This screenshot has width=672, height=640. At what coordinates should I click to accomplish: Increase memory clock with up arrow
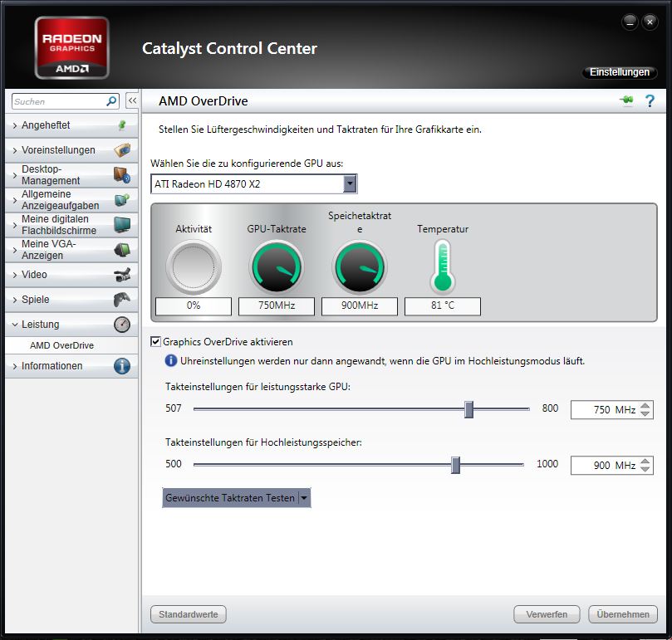coord(645,461)
